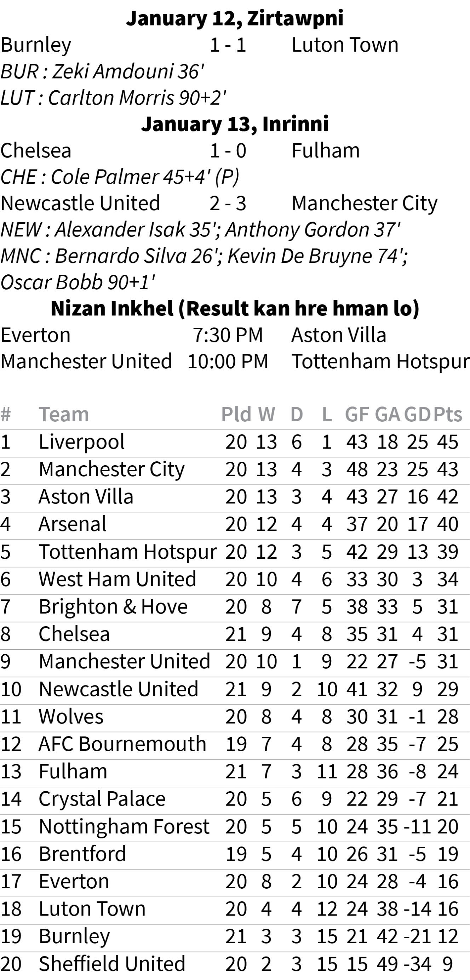Viewport: 470px width, 980px height.
Task: Click the GD column header
Action: click(417, 414)
